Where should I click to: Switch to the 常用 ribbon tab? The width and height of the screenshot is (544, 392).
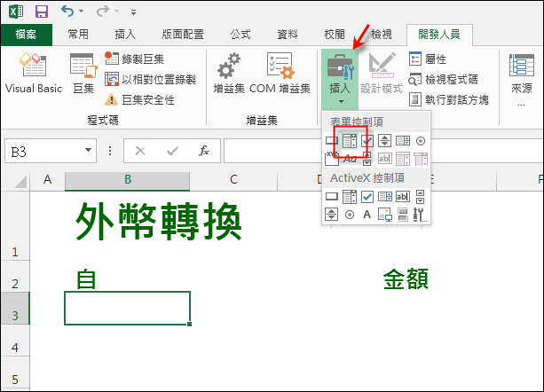coord(78,35)
